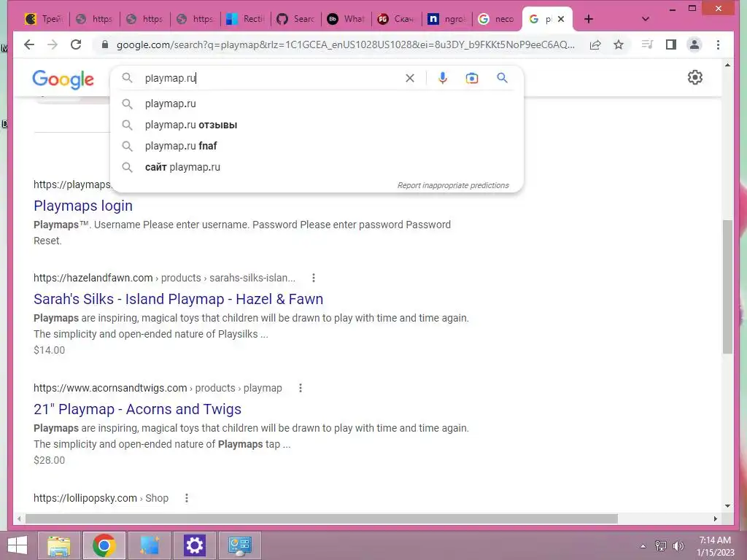
Task: Select suggestion сайт playmap.ru
Action: click(317, 167)
